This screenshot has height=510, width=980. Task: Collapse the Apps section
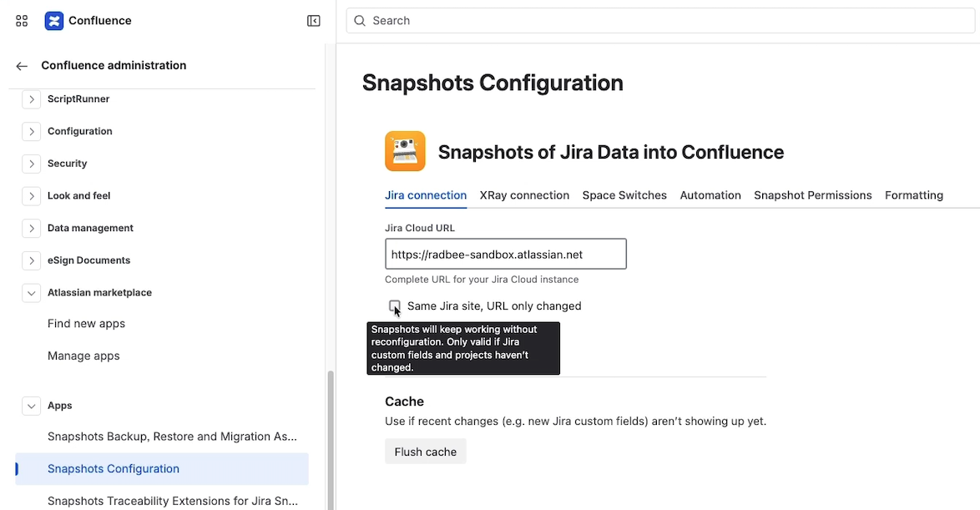pos(31,406)
